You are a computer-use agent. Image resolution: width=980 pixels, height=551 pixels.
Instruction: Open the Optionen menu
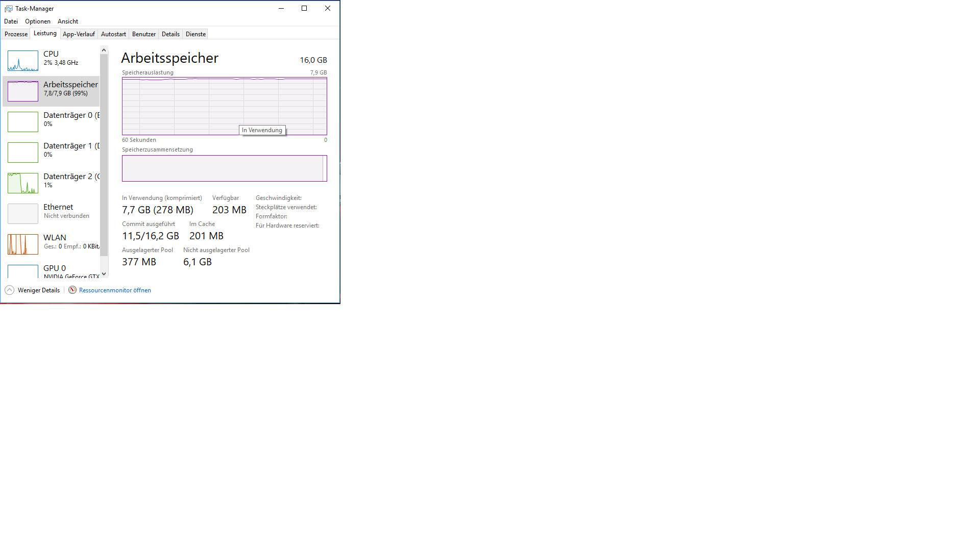[x=38, y=21]
